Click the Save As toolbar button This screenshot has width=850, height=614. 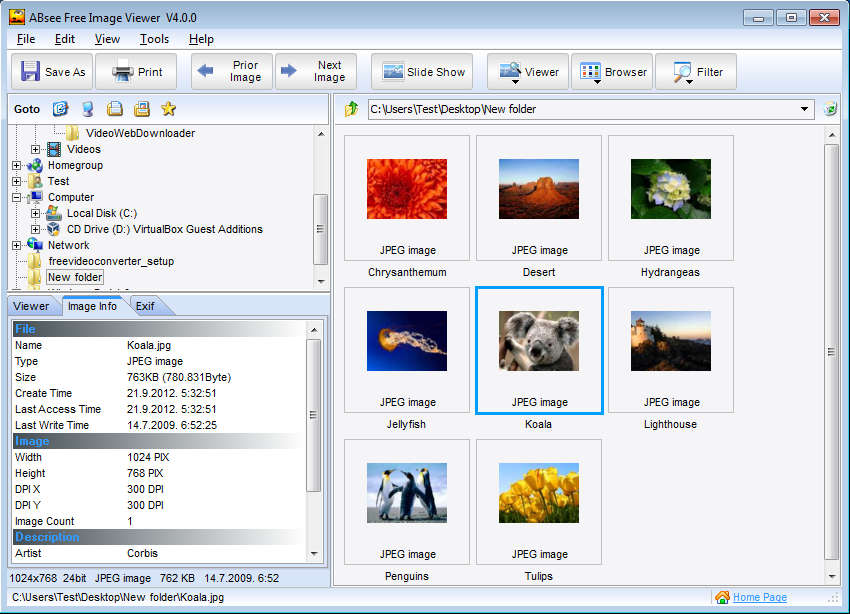click(54, 72)
